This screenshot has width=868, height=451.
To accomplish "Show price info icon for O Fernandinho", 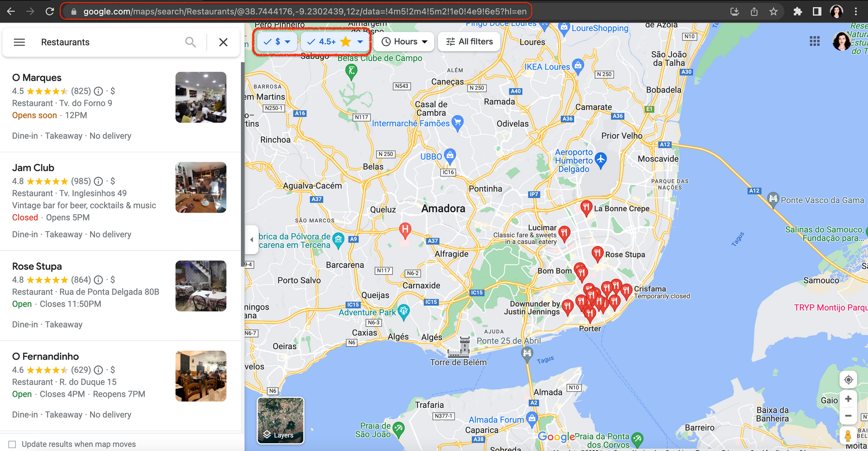I will click(x=99, y=370).
